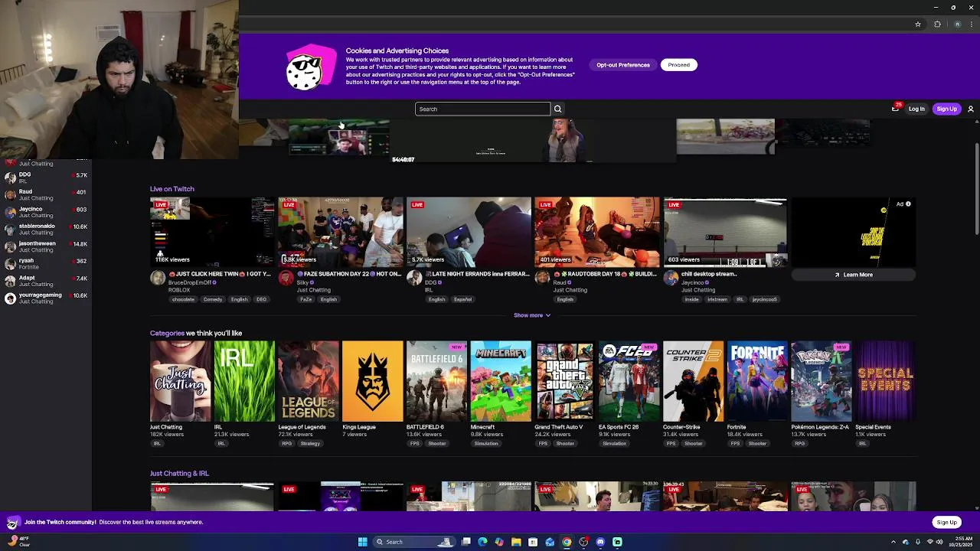Open the browser extensions puzzle icon

[x=937, y=24]
